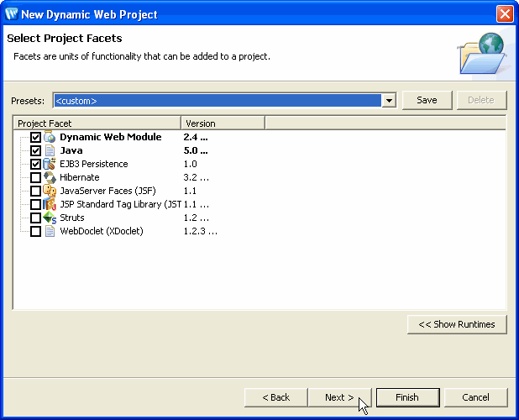Click the Show Runtimes button
Viewport: 519px width, 420px height.
click(x=457, y=324)
